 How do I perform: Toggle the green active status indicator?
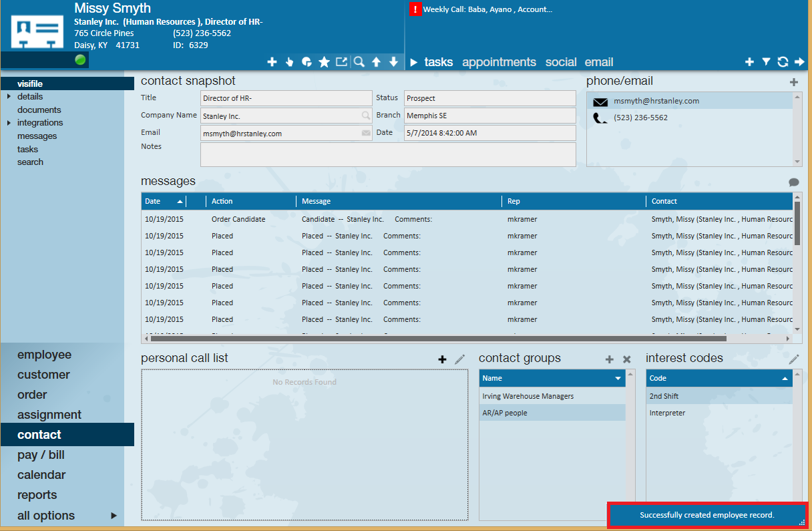81,60
